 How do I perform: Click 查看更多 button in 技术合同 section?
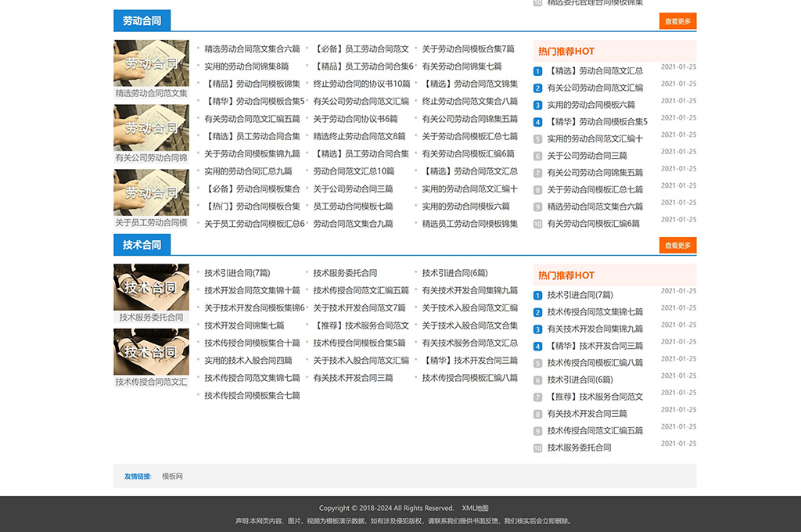tap(677, 245)
